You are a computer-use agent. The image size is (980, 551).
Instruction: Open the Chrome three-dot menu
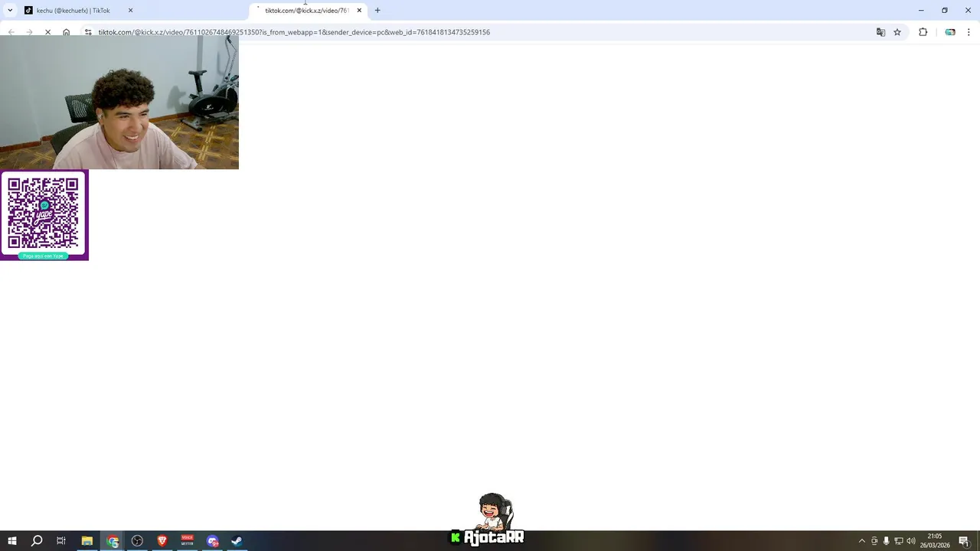pyautogui.click(x=969, y=32)
